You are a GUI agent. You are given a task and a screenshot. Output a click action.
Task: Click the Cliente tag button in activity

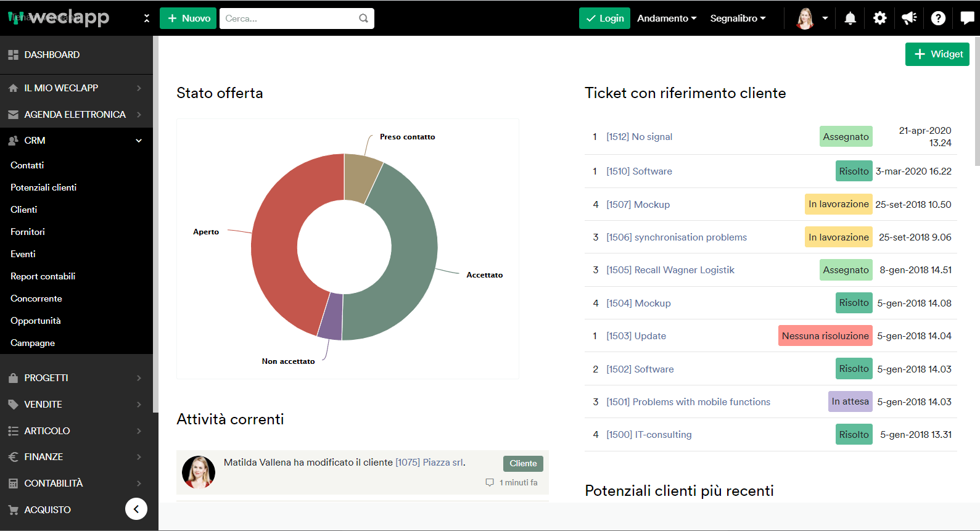click(x=523, y=463)
